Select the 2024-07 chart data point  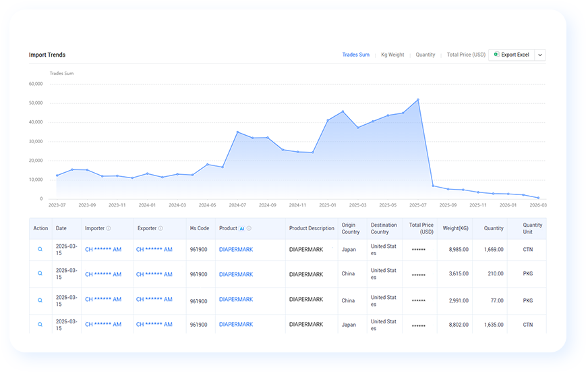(x=237, y=132)
